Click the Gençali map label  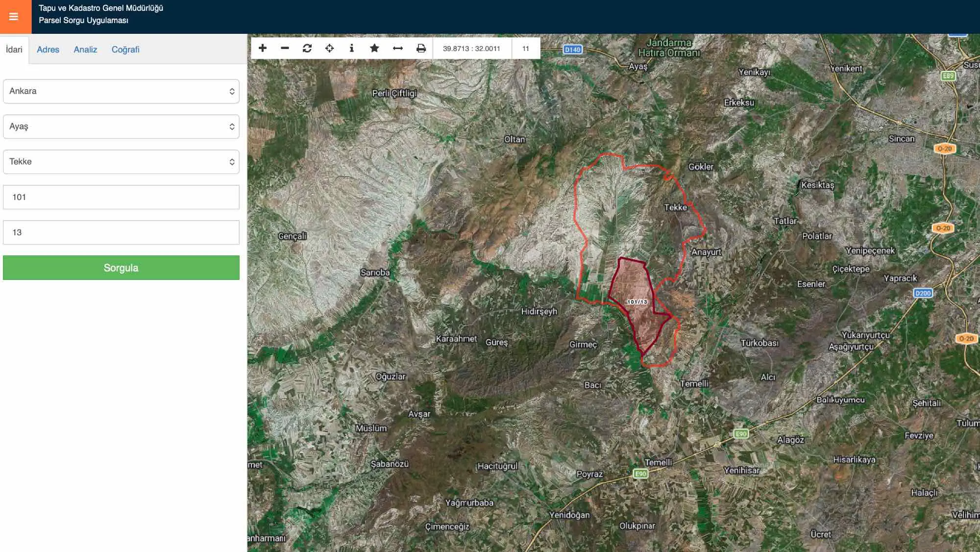[x=293, y=236]
